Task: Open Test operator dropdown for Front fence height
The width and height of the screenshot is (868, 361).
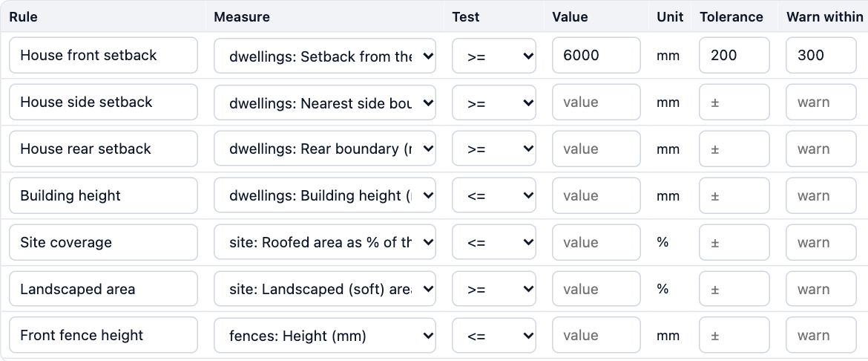Action: pyautogui.click(x=494, y=336)
